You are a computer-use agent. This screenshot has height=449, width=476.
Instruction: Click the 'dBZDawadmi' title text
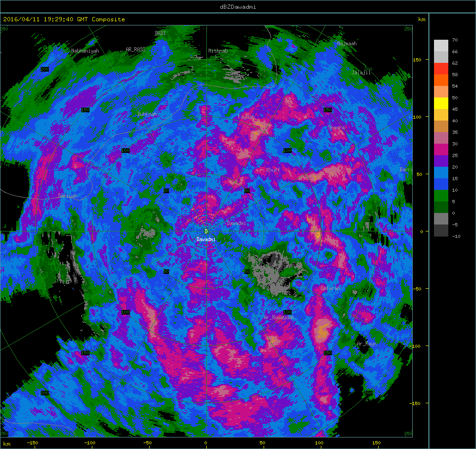pos(238,6)
